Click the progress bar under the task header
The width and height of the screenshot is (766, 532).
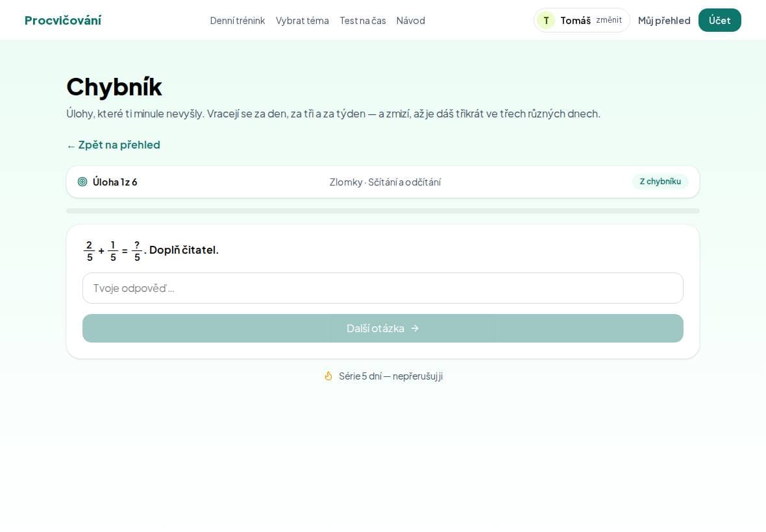(x=383, y=211)
